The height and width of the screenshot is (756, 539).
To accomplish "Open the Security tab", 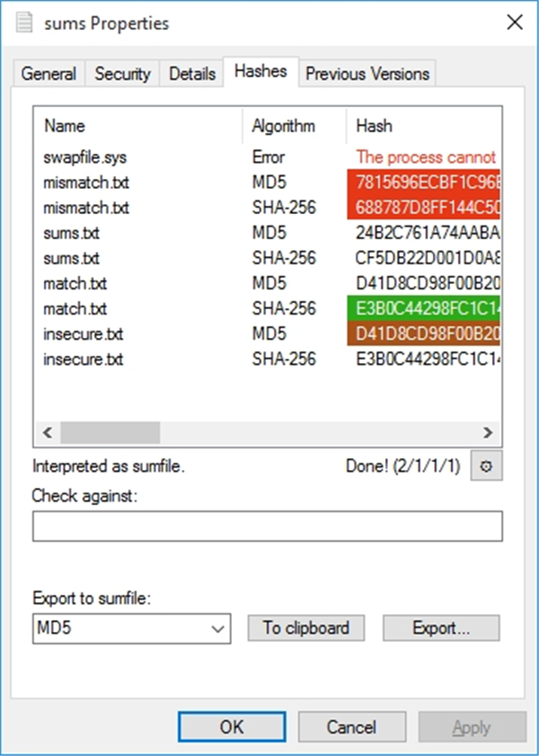I will [x=123, y=74].
